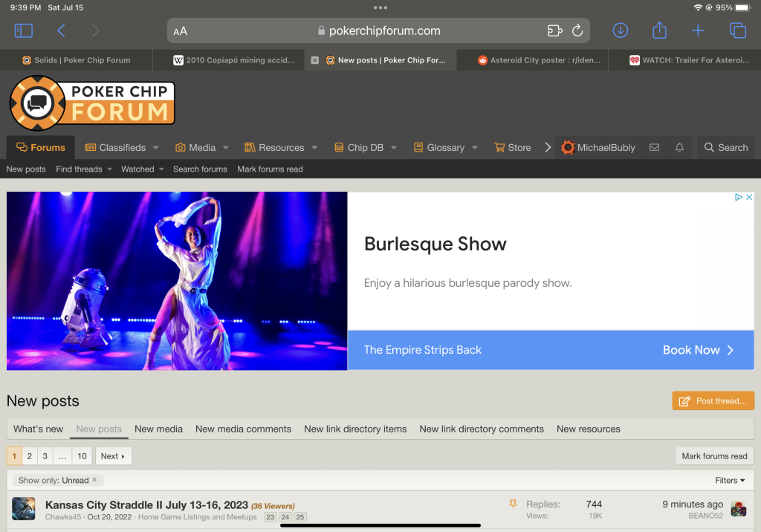This screenshot has height=532, width=761.
Task: Open the Filters dropdown
Action: pyautogui.click(x=730, y=481)
